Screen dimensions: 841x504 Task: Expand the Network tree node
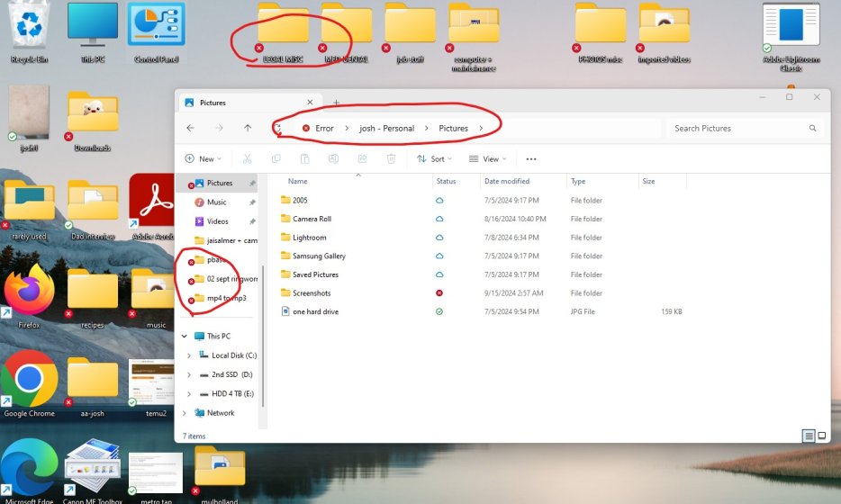[185, 413]
